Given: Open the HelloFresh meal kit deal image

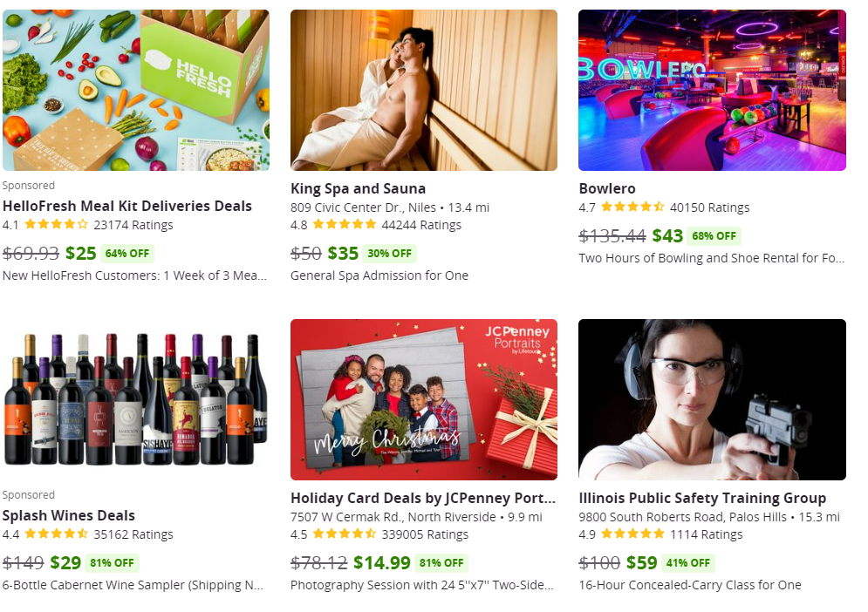Looking at the screenshot, I should pyautogui.click(x=135, y=90).
